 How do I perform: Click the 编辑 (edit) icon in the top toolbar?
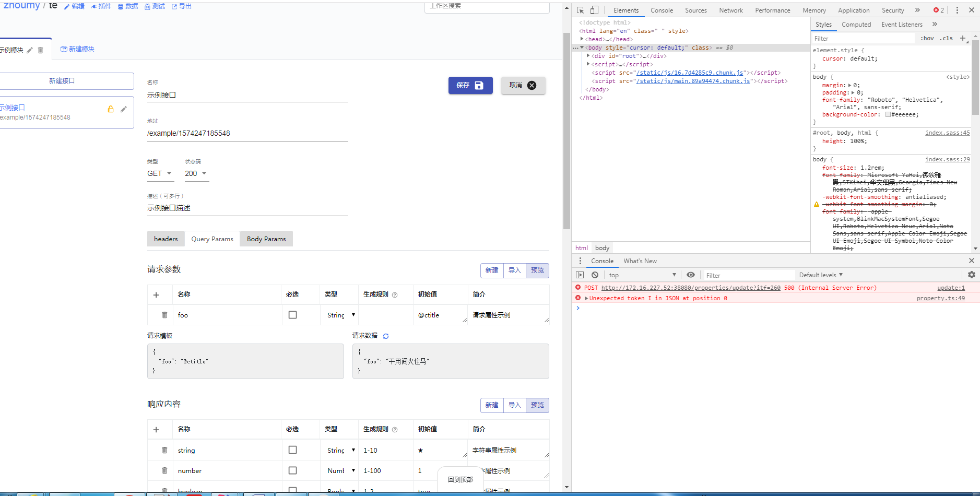point(68,6)
